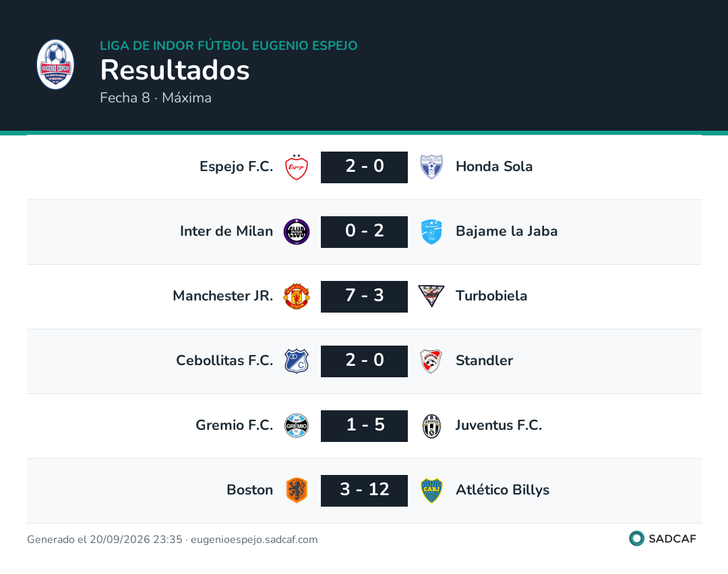Image resolution: width=728 pixels, height=574 pixels.
Task: Select the Standler team crest
Action: click(x=431, y=361)
